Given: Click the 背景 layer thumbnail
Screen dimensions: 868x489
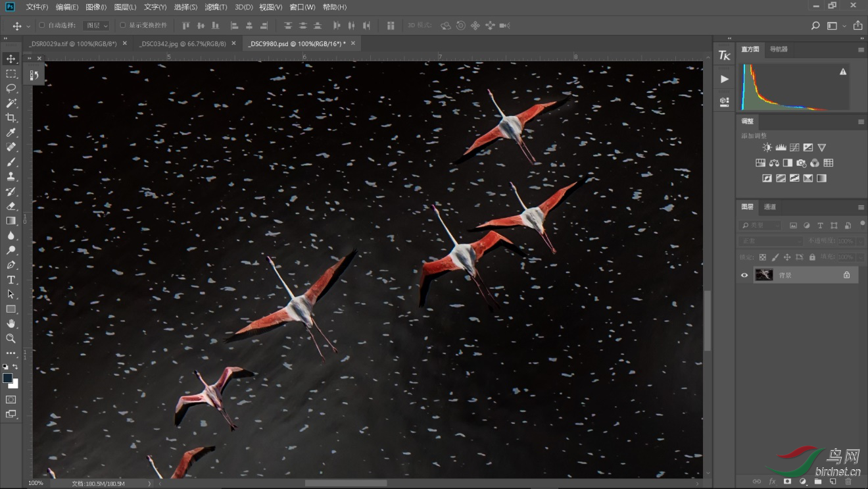Looking at the screenshot, I should pyautogui.click(x=764, y=275).
